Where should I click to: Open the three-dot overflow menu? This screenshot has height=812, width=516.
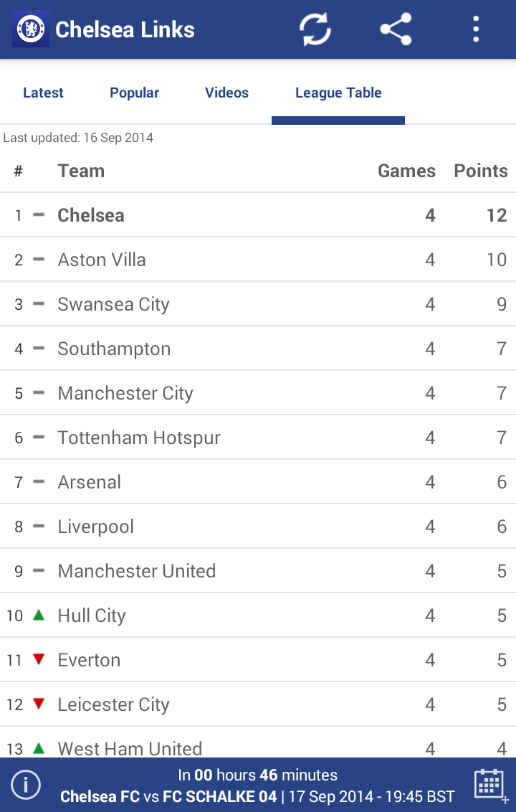[476, 29]
